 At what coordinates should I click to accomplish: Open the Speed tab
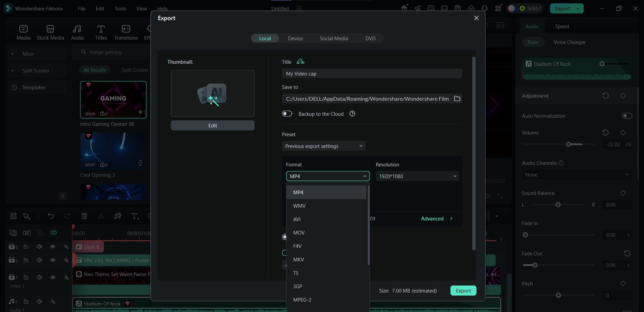(x=562, y=26)
